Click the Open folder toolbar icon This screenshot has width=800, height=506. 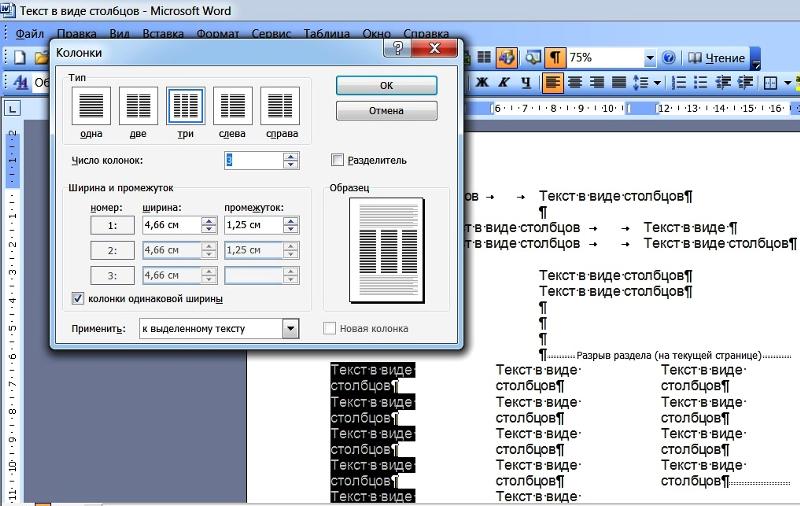[x=41, y=57]
